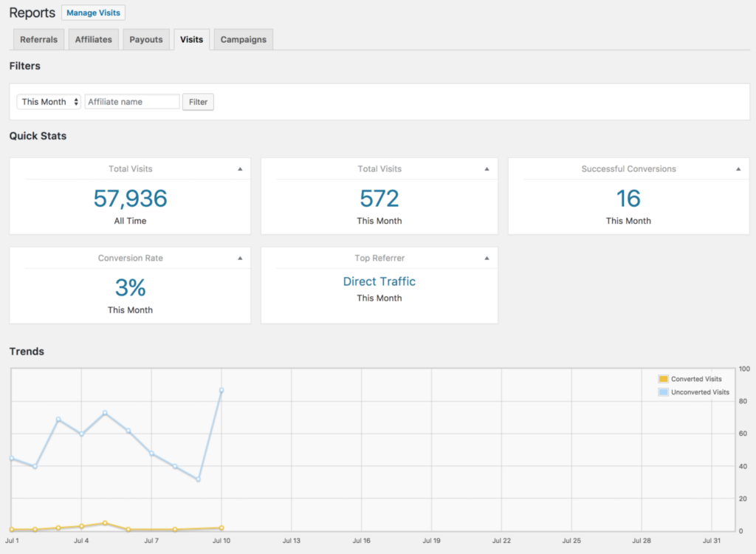The width and height of the screenshot is (756, 554).
Task: Click the 16 successful conversions value
Action: click(628, 199)
